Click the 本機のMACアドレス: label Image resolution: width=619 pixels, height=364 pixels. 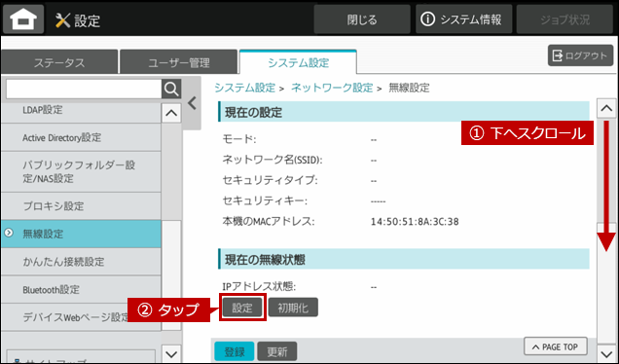click(269, 221)
